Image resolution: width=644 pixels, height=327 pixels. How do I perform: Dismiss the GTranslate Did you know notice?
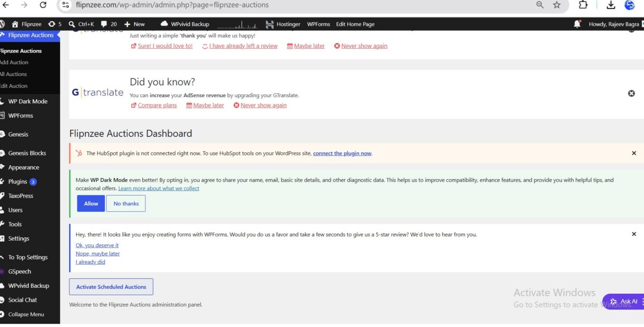pos(632,93)
